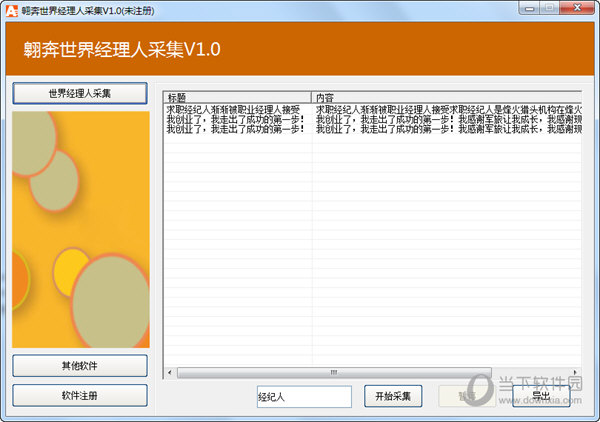Click the orange circles banner image

(x=81, y=230)
